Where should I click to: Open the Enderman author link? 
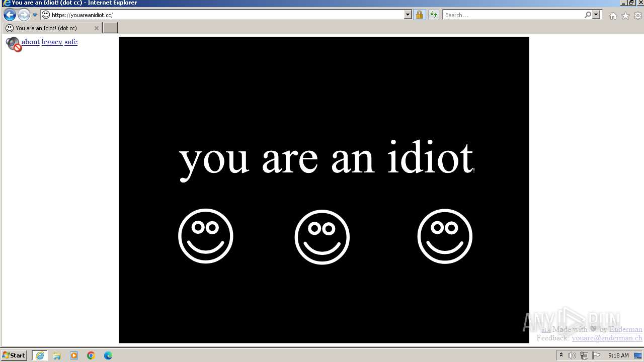point(626,329)
